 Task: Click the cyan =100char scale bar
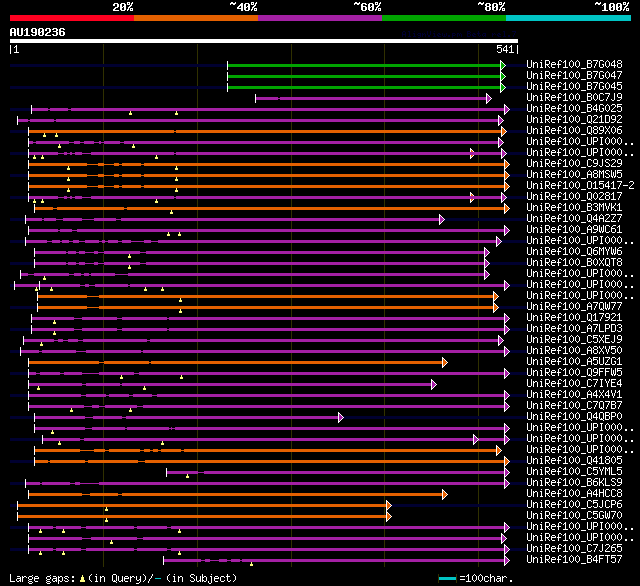point(447,578)
